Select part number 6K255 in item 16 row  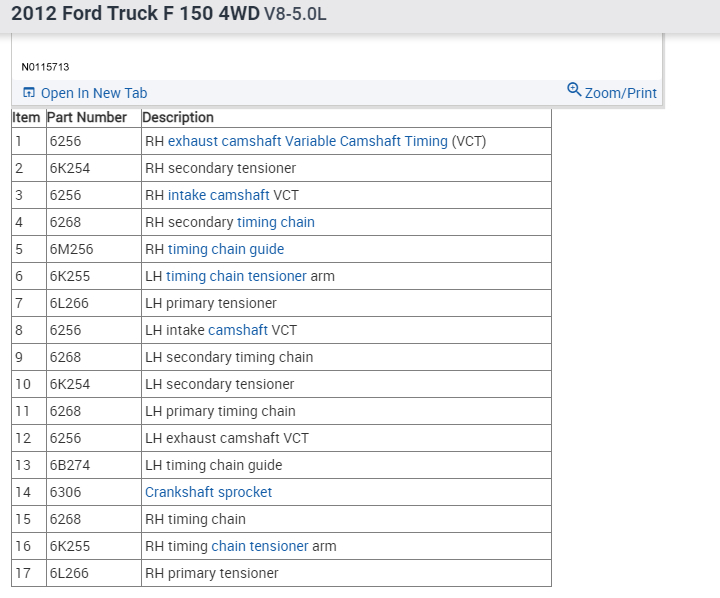point(70,546)
